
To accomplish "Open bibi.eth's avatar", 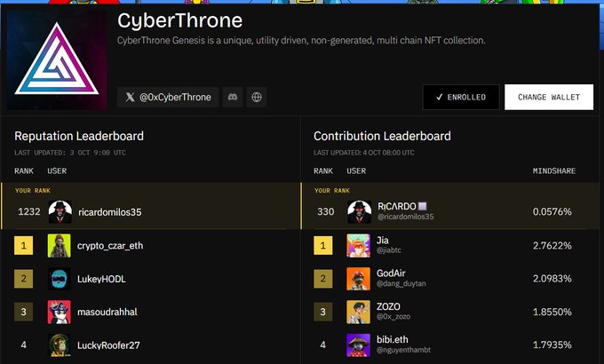I will click(x=358, y=345).
